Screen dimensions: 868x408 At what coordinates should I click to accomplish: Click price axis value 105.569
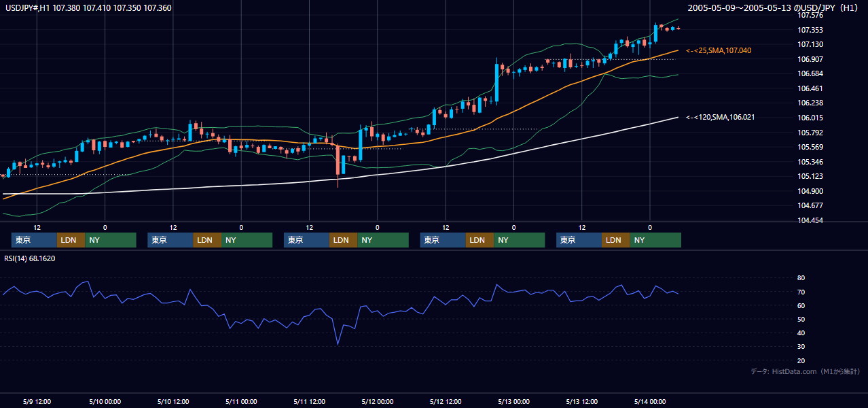pyautogui.click(x=810, y=148)
